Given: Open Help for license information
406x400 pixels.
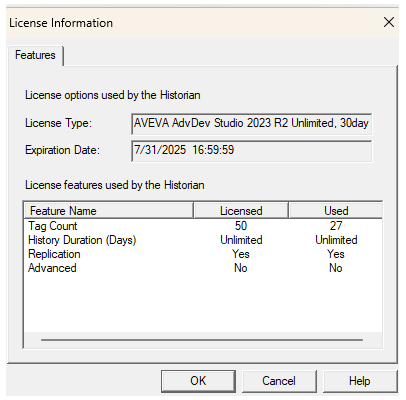Looking at the screenshot, I should tap(360, 381).
